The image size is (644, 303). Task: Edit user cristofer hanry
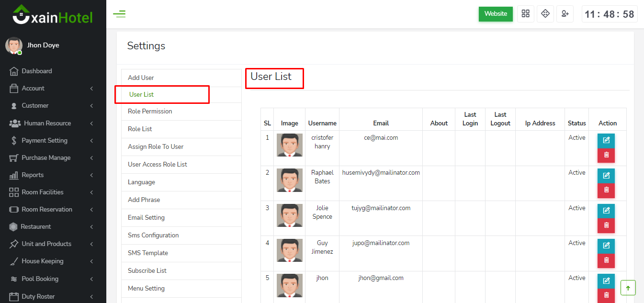(x=606, y=140)
